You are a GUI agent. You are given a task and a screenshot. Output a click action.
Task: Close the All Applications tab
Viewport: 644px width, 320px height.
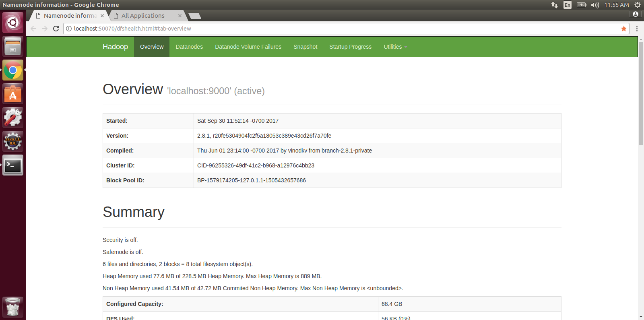[180, 16]
